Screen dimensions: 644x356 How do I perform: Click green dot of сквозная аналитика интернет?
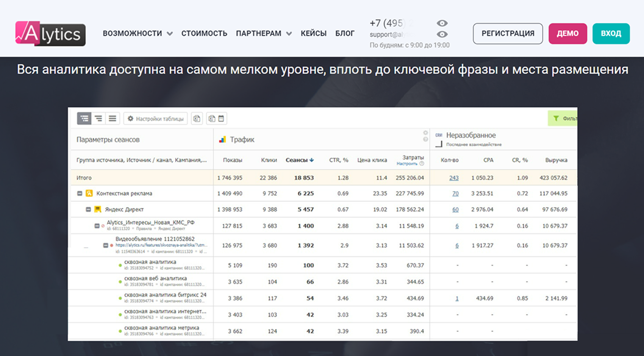(120, 315)
